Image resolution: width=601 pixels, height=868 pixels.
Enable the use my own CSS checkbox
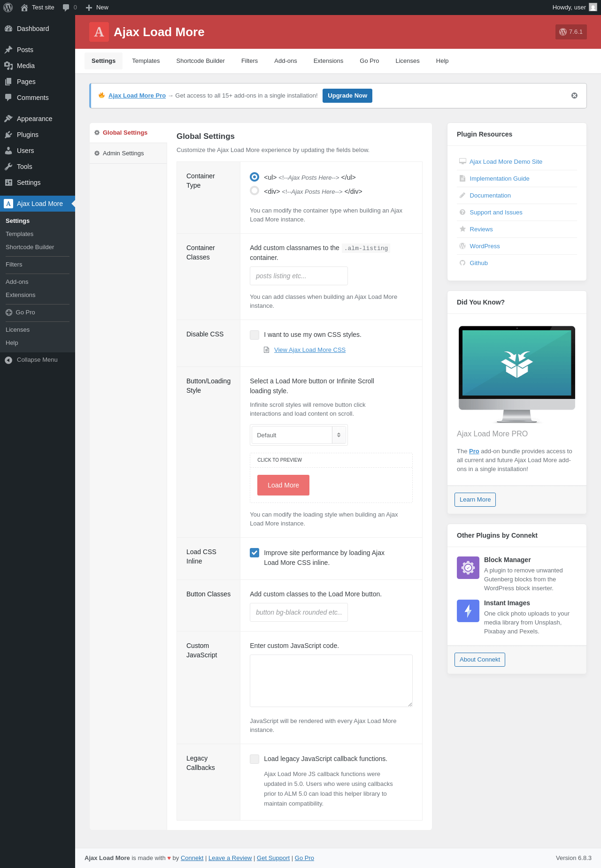pos(254,335)
